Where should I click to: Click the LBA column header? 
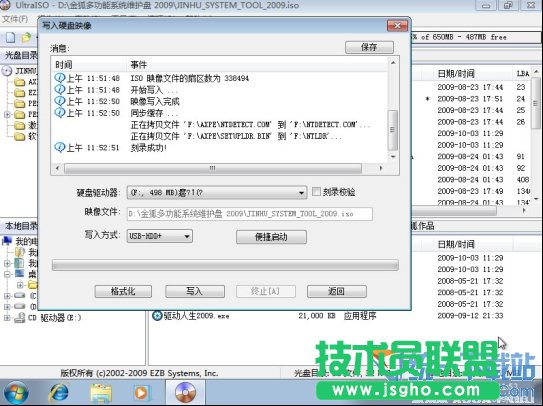523,73
